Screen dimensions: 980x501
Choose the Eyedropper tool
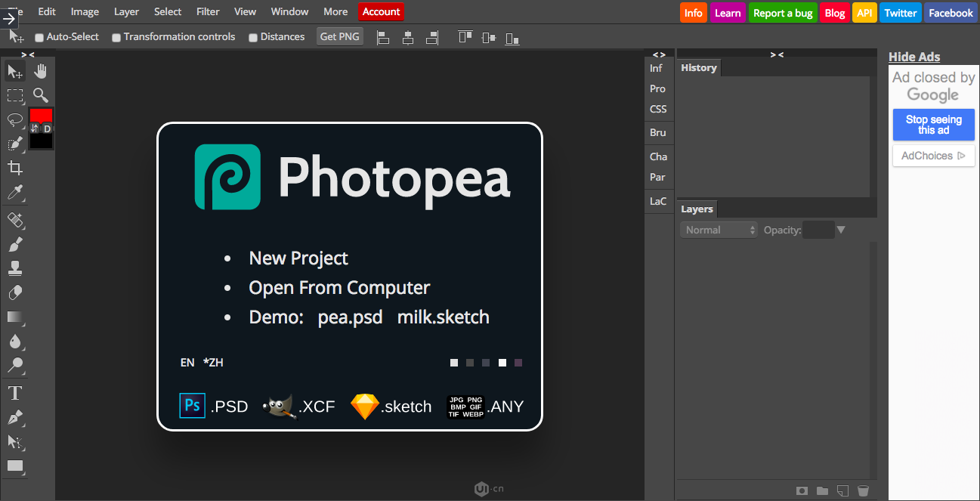15,193
